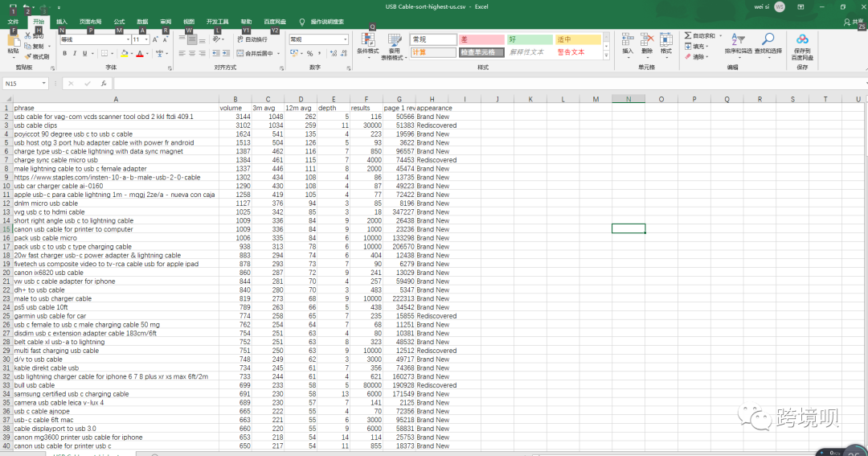Toggle Bold formatting

(65, 54)
